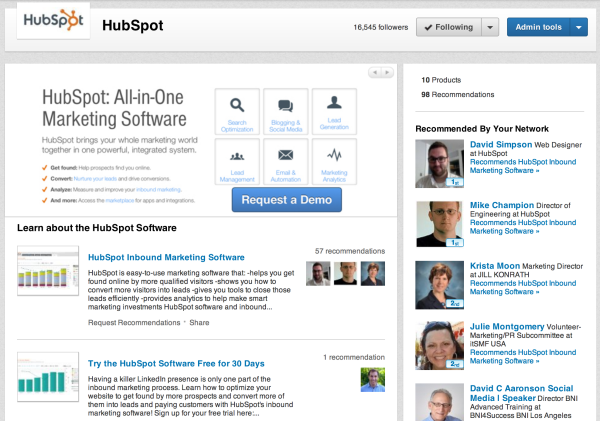Click 'Recommended By Your Network' heading
This screenshot has height=421, width=600.
pyautogui.click(x=482, y=129)
